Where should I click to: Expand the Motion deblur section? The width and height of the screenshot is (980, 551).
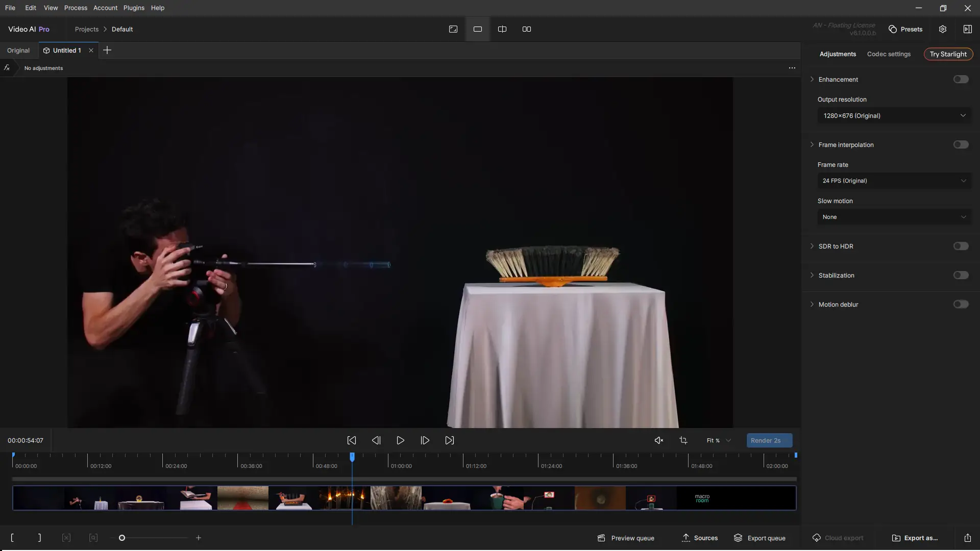click(812, 304)
